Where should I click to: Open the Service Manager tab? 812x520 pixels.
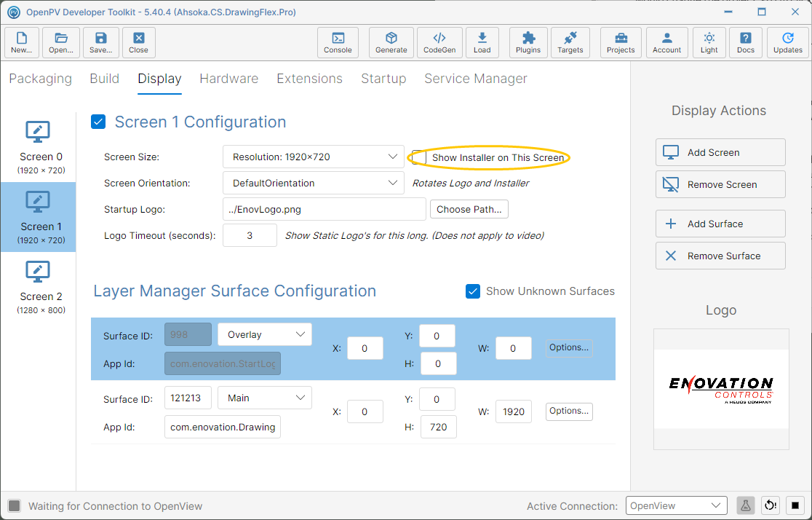tap(475, 79)
